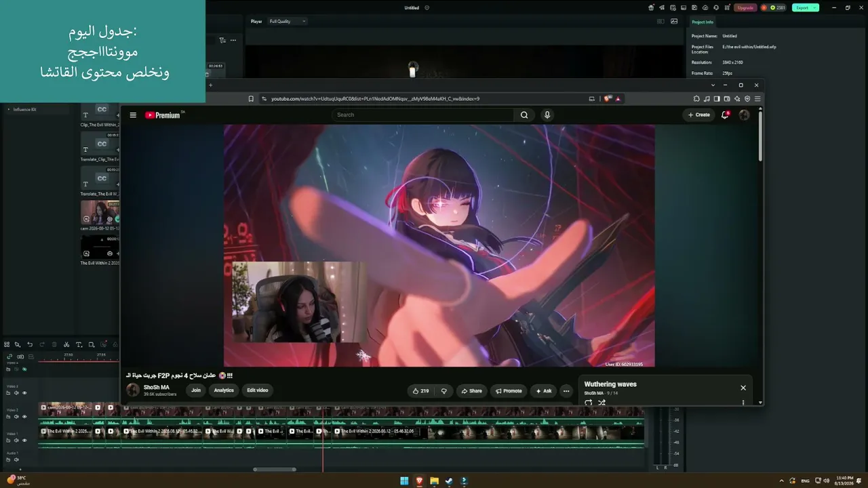Screen dimensions: 868x488
Task: Open the Full Quality player dropdown
Action: (288, 22)
